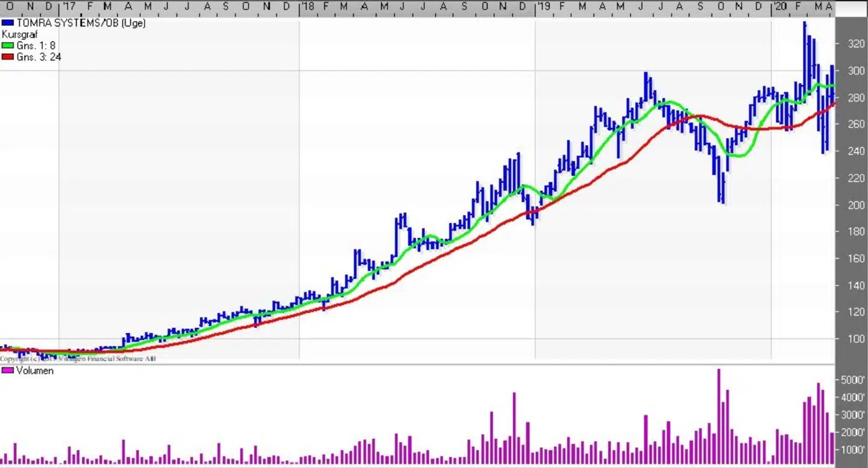Click the 320 price axis label
868x468 pixels.
pyautogui.click(x=856, y=44)
